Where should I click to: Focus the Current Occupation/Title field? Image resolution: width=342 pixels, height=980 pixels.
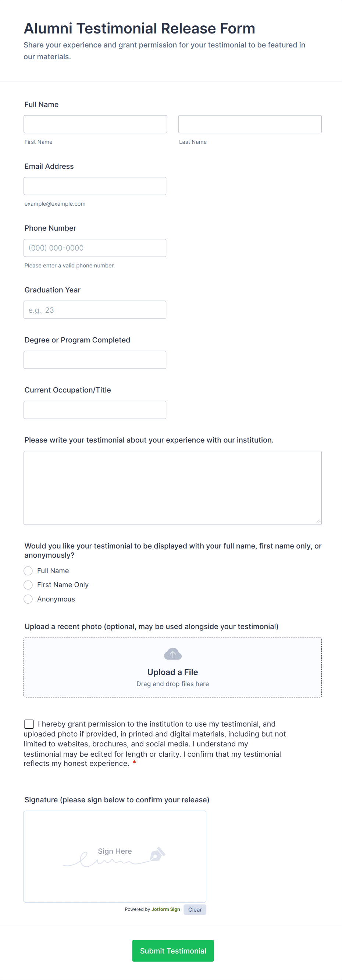(x=95, y=410)
